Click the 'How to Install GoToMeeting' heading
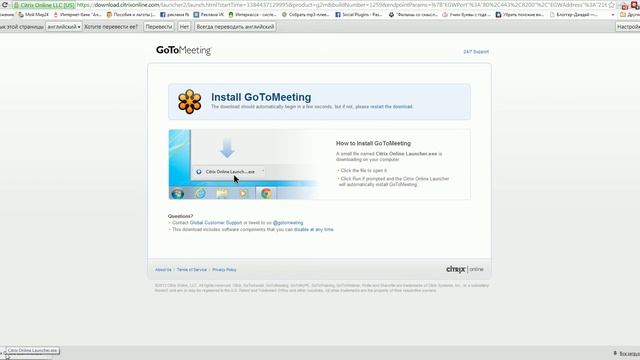 [373, 143]
